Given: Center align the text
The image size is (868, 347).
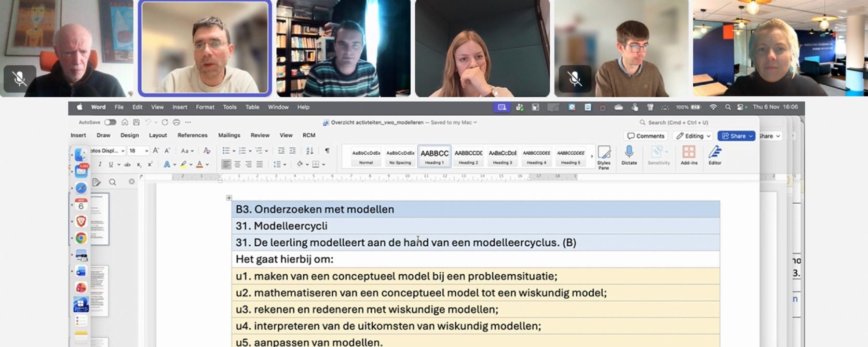Looking at the screenshot, I should point(237,164).
